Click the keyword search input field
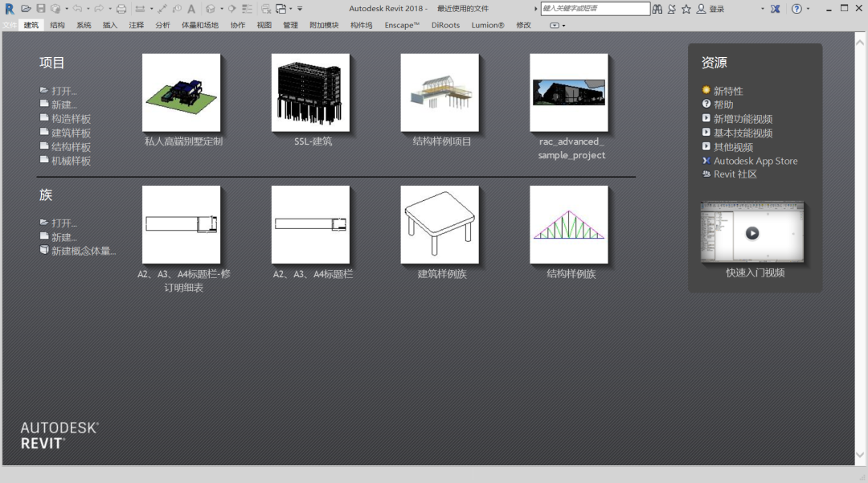Image resolution: width=868 pixels, height=483 pixels. click(x=595, y=9)
